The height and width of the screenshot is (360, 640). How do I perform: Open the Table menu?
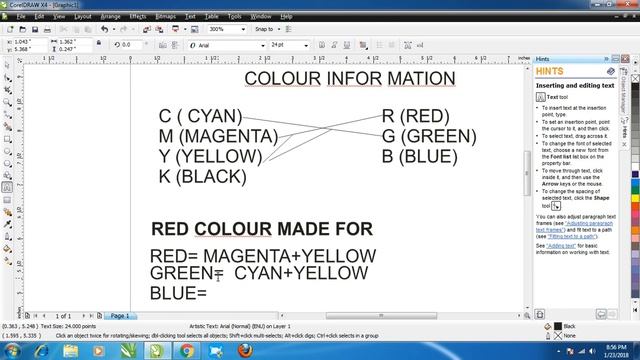coord(211,16)
